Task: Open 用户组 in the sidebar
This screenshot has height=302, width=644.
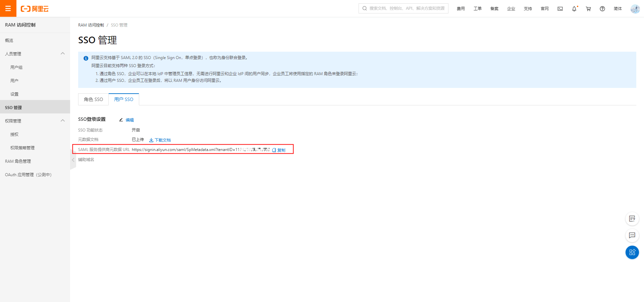Action: pos(35,67)
